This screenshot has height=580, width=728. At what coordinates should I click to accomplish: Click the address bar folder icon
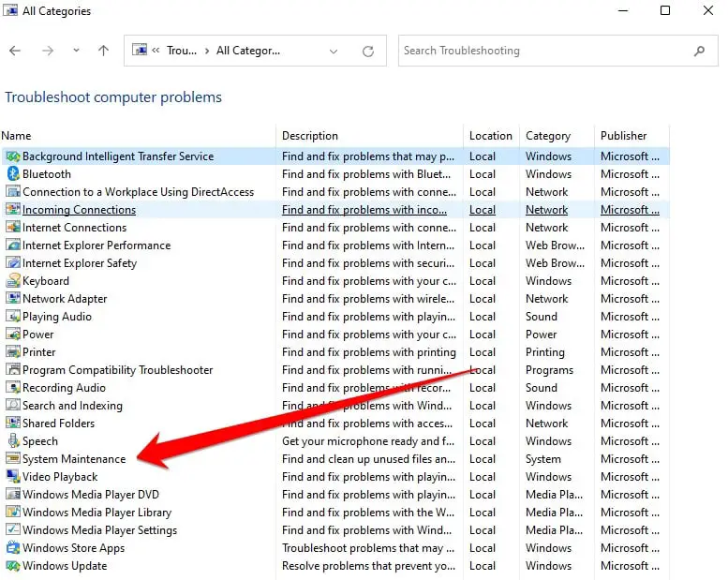[140, 50]
